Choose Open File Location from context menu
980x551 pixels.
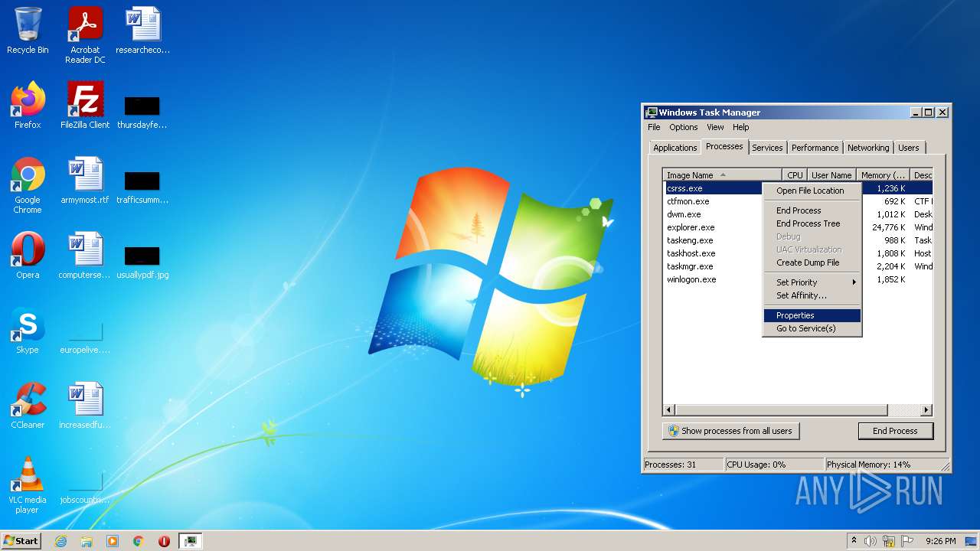click(x=812, y=191)
